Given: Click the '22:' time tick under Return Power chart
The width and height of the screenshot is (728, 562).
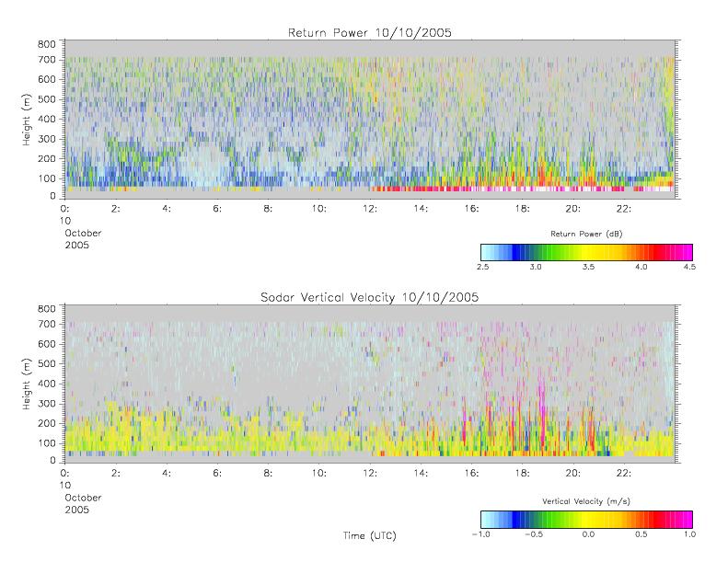Looking at the screenshot, I should (624, 209).
